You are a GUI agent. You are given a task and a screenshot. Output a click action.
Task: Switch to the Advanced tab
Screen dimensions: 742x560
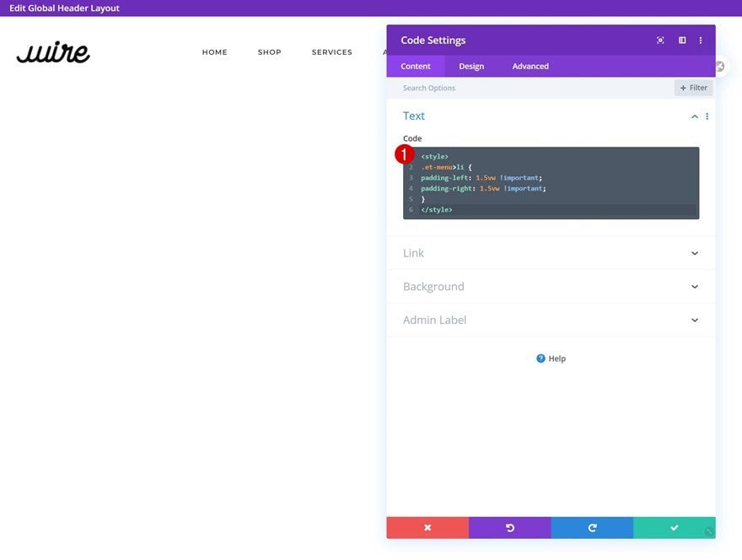530,67
